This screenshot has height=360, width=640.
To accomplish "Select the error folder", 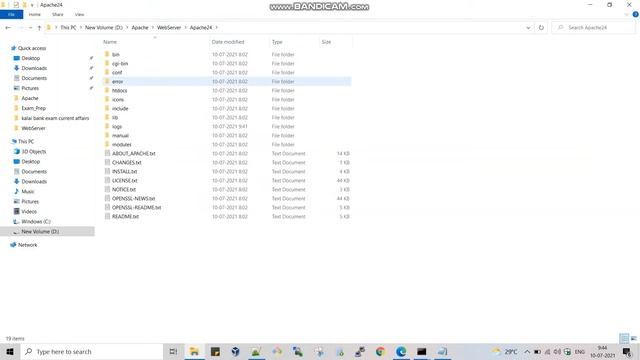I will (227, 81).
